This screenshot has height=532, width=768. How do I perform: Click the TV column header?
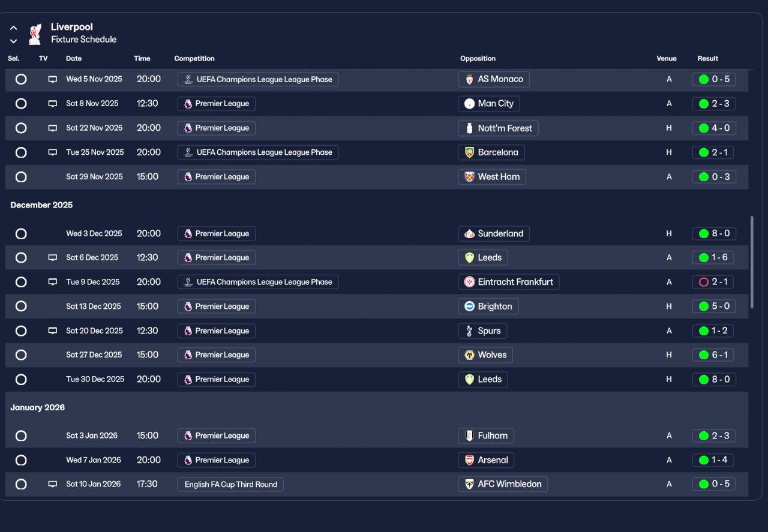[43, 59]
